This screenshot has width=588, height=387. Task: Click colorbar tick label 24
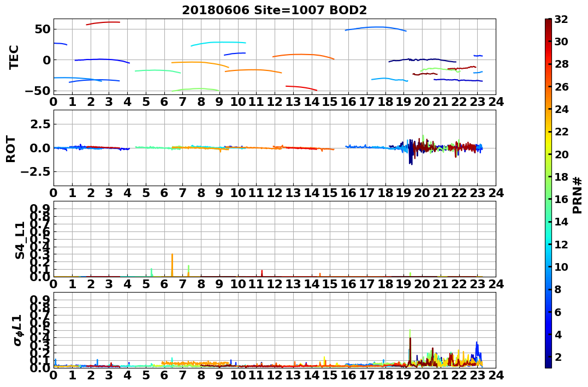click(561, 109)
